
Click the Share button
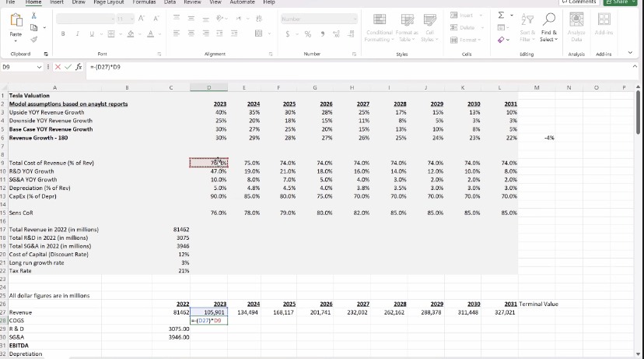click(621, 2)
